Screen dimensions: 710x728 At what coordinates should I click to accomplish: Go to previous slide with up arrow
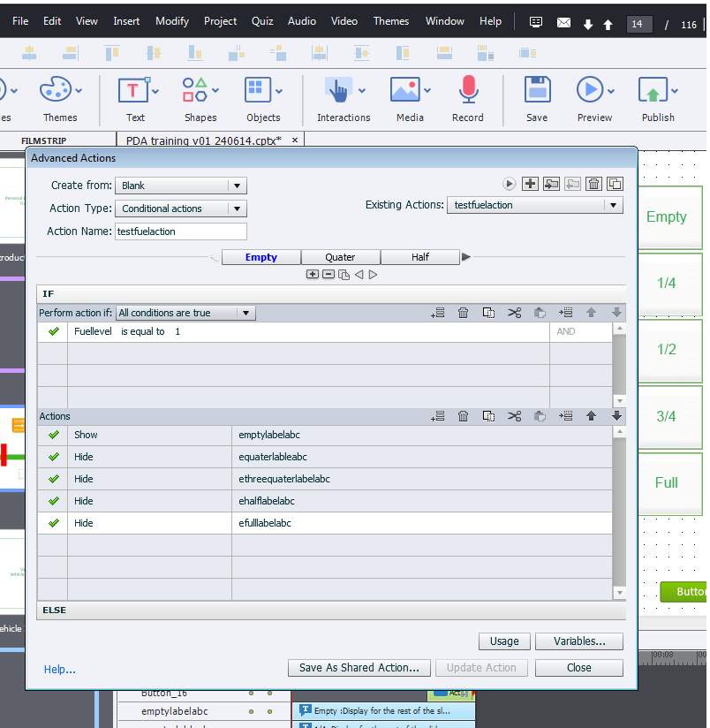pyautogui.click(x=608, y=25)
